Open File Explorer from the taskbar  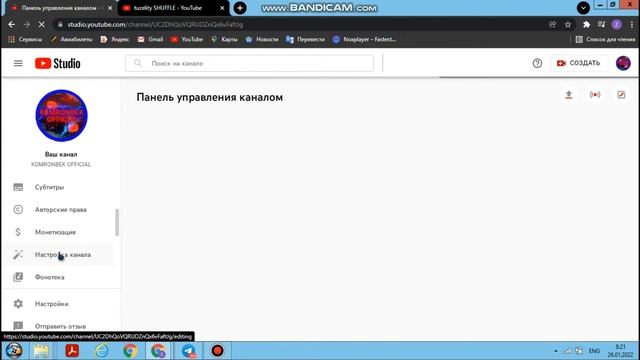(x=41, y=351)
